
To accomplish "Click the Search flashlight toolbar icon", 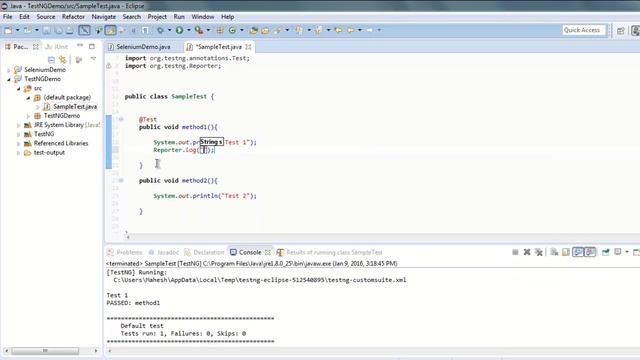I will click(278, 30).
